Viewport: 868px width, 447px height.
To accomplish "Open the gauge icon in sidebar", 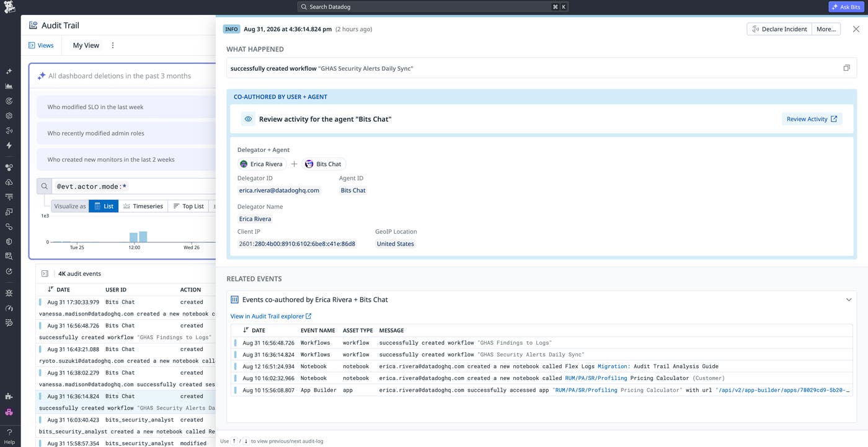I will click(x=9, y=308).
